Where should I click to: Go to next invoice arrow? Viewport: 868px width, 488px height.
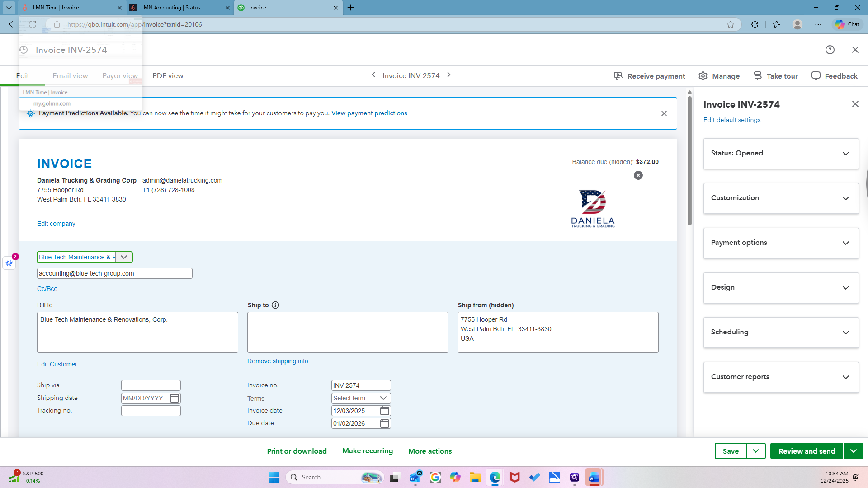coord(449,75)
